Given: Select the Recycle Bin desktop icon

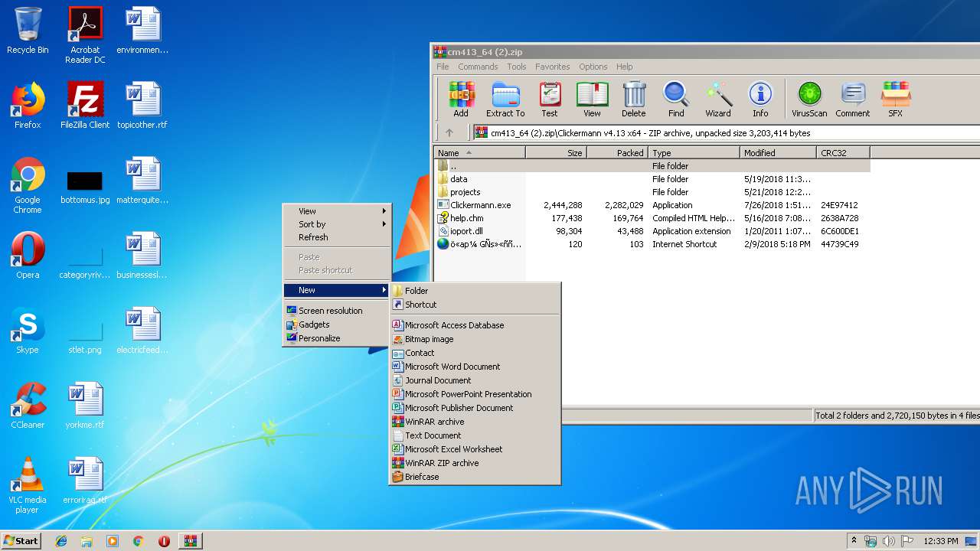Looking at the screenshot, I should (x=28, y=31).
